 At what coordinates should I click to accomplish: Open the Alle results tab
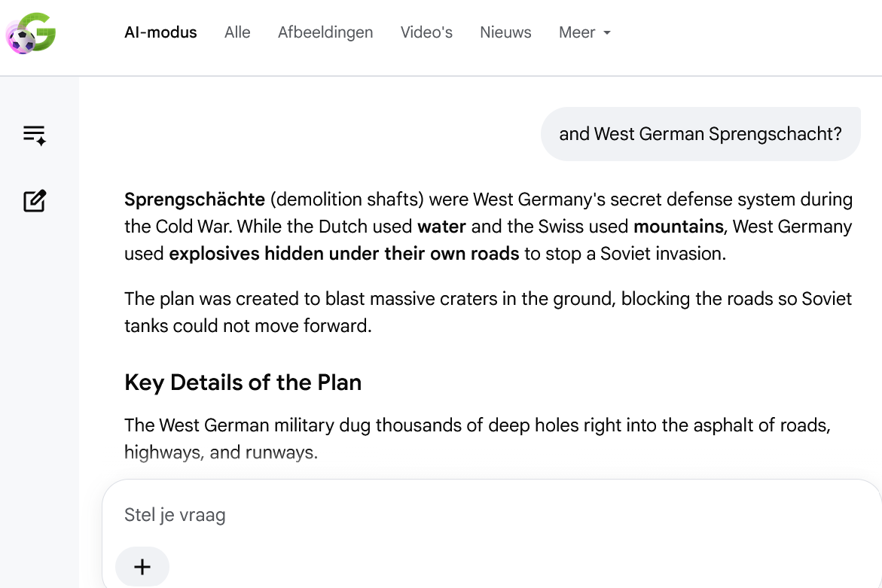(x=237, y=32)
